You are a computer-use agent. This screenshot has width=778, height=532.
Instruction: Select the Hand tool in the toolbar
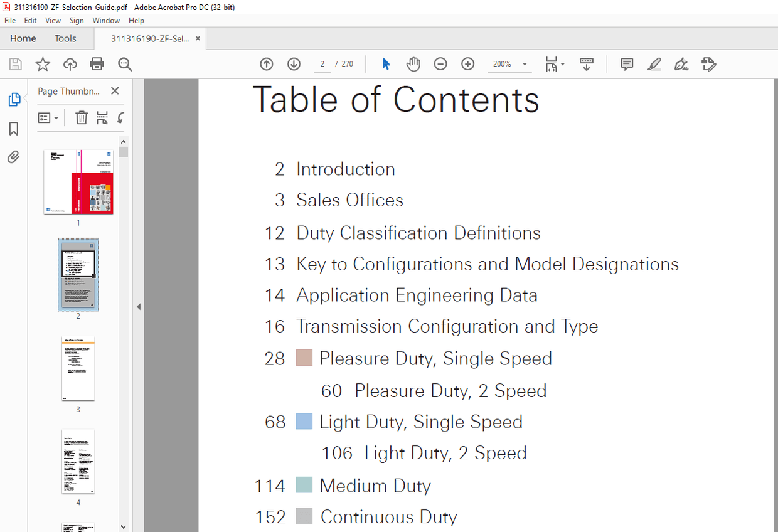[x=413, y=63]
